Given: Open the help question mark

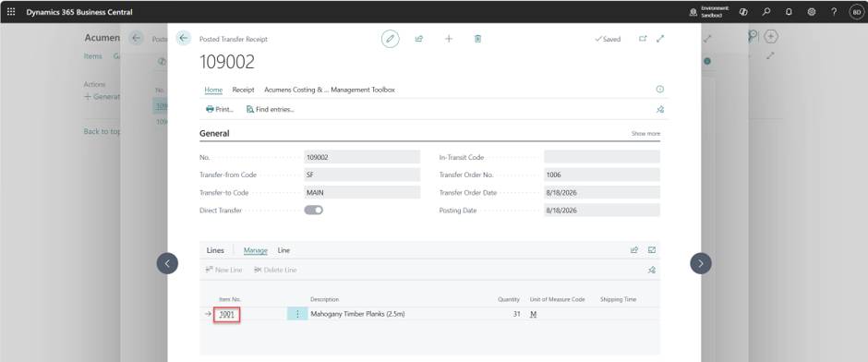Looking at the screenshot, I should click(x=834, y=12).
